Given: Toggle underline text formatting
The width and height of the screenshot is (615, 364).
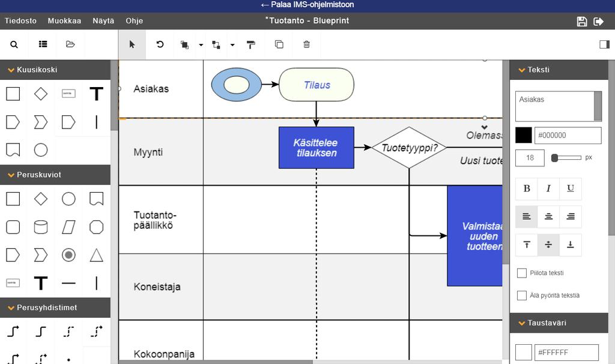Looking at the screenshot, I should [x=571, y=189].
